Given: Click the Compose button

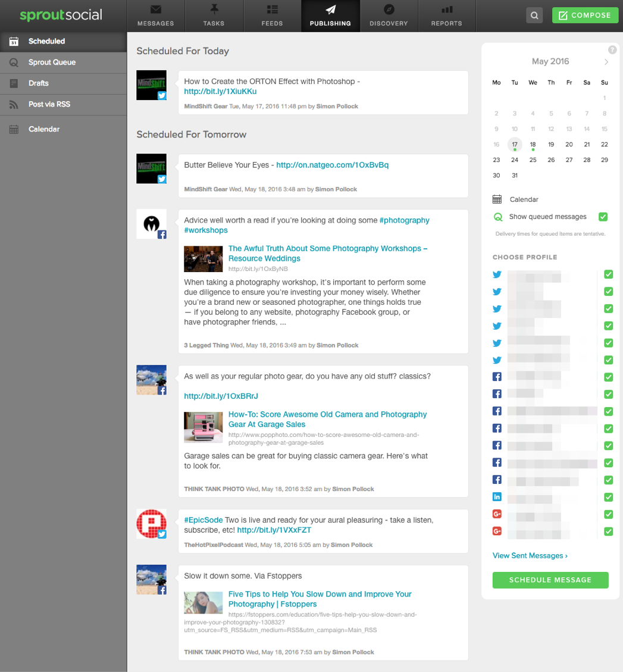Looking at the screenshot, I should tap(586, 15).
